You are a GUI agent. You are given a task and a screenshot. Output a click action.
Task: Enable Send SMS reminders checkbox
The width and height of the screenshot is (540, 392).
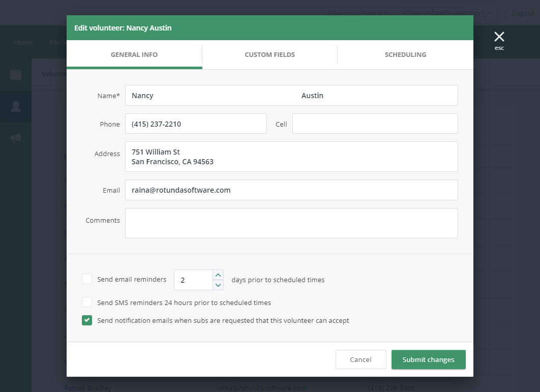tap(87, 303)
